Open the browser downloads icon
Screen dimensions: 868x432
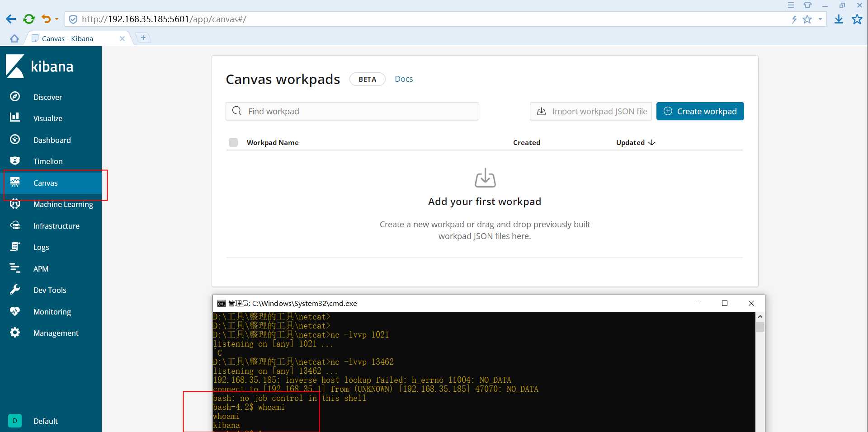pos(839,19)
